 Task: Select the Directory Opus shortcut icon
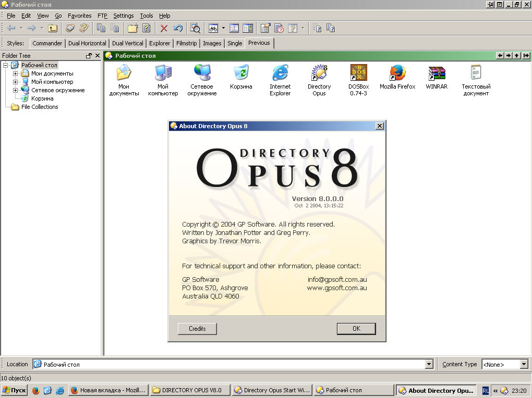coord(319,80)
